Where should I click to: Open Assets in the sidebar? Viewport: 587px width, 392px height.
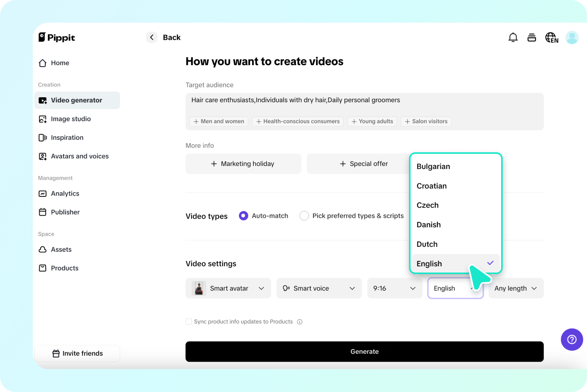tap(77, 249)
